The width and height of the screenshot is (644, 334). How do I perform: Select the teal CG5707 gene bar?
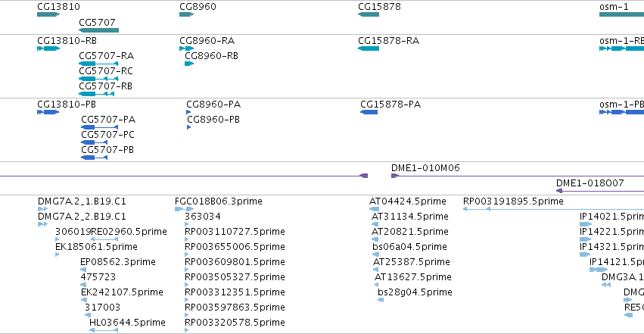98,30
